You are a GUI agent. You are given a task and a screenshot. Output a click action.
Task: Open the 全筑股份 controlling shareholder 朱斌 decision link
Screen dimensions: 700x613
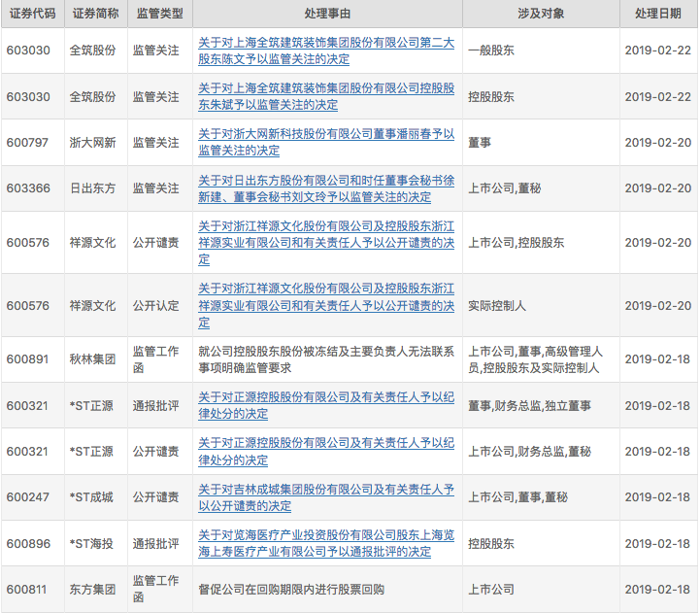pos(326,96)
